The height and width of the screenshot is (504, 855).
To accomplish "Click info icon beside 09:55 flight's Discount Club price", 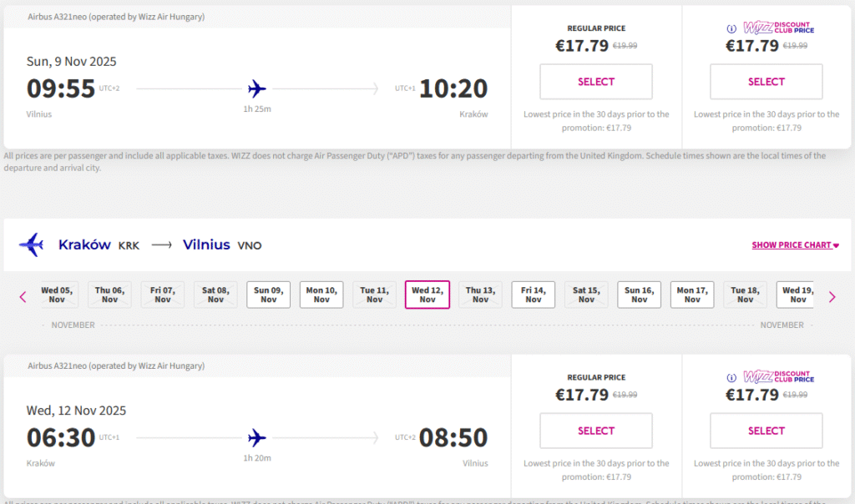I will coord(731,28).
